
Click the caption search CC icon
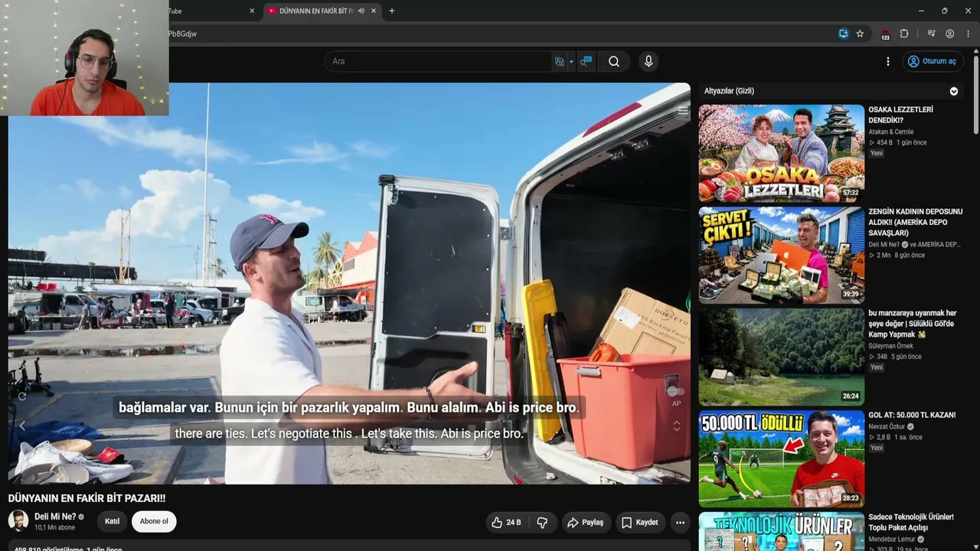[x=586, y=61]
